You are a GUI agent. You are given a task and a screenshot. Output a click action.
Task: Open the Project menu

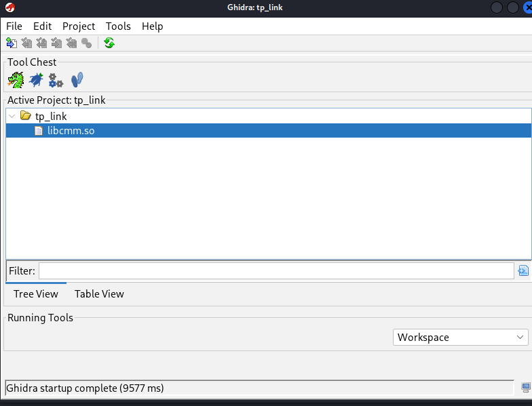pyautogui.click(x=79, y=26)
